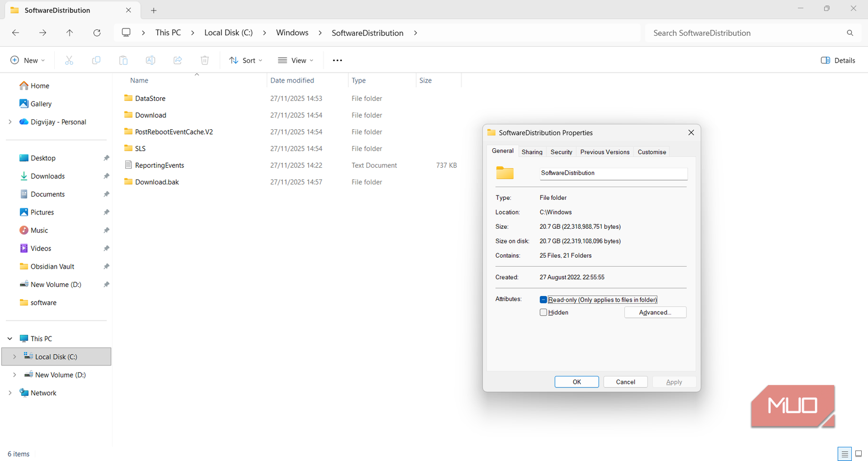
Task: Sort by Type column header
Action: pyautogui.click(x=381, y=80)
